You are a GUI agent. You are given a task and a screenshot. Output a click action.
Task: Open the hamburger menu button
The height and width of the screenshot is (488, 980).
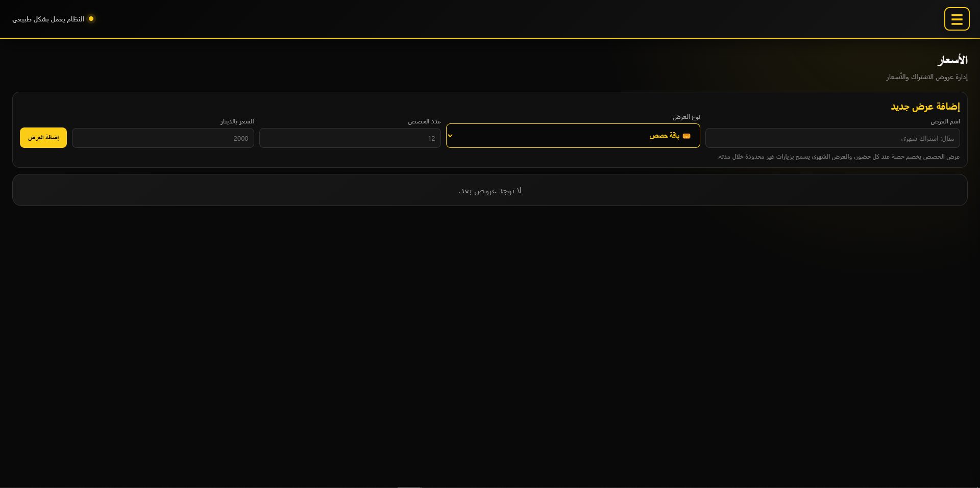pyautogui.click(x=957, y=19)
